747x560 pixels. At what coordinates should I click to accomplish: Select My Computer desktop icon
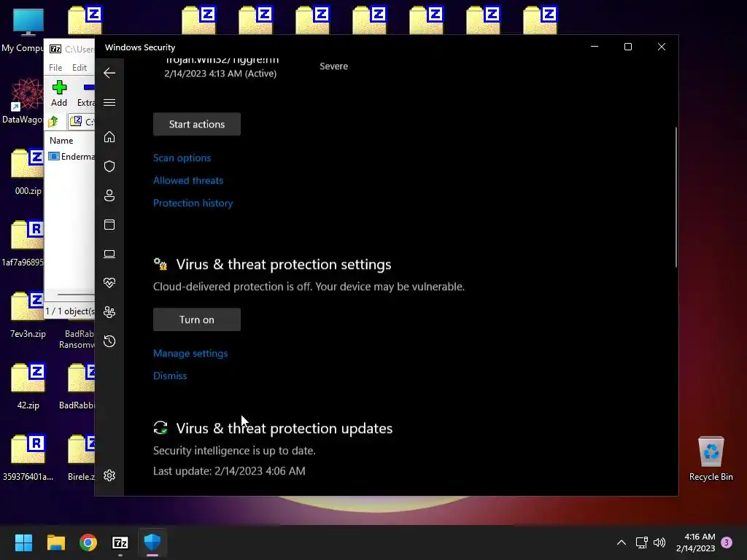point(24,31)
